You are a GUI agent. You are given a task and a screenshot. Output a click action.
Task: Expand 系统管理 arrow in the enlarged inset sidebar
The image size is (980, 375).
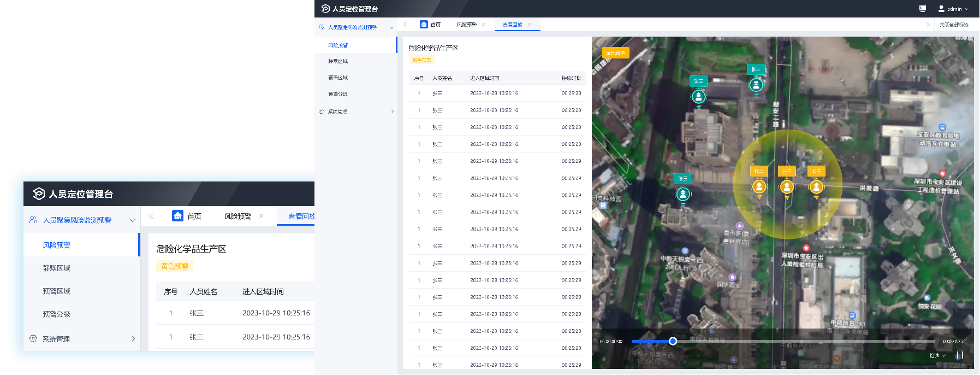[x=133, y=339]
